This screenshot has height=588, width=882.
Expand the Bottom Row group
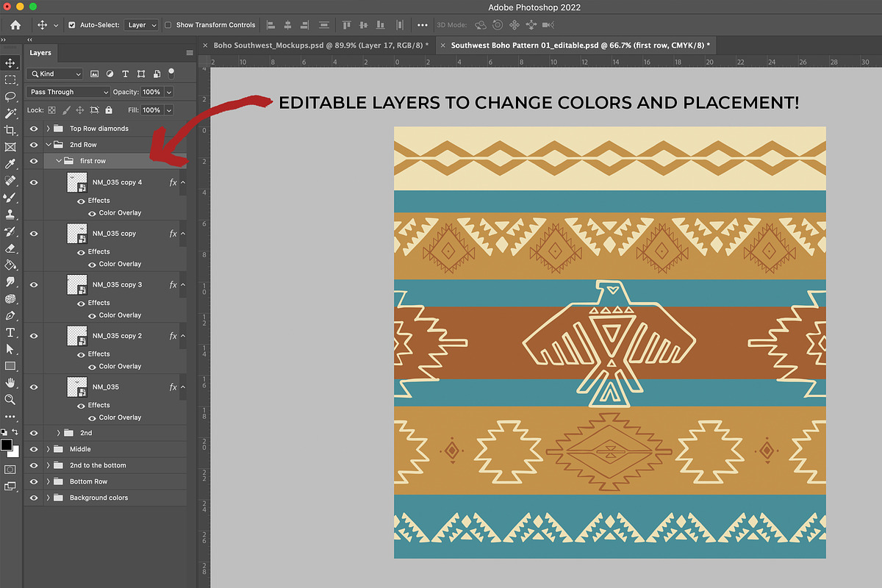[48, 481]
